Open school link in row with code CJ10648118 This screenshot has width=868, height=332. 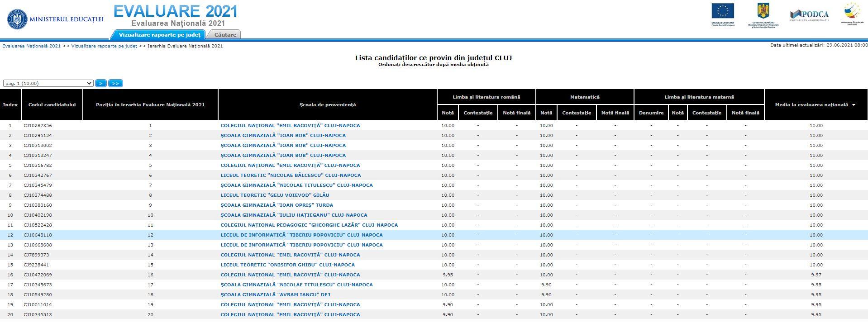click(x=301, y=235)
